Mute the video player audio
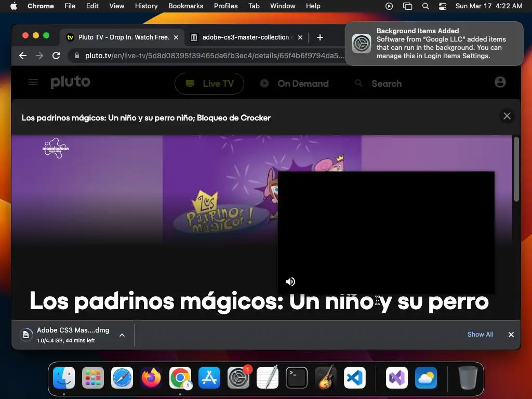Image resolution: width=532 pixels, height=399 pixels. coord(290,282)
